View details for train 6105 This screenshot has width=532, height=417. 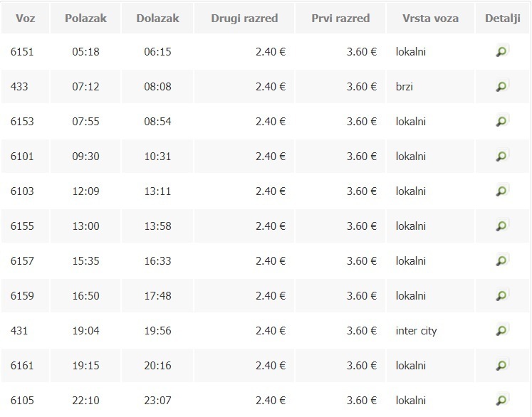(x=502, y=400)
